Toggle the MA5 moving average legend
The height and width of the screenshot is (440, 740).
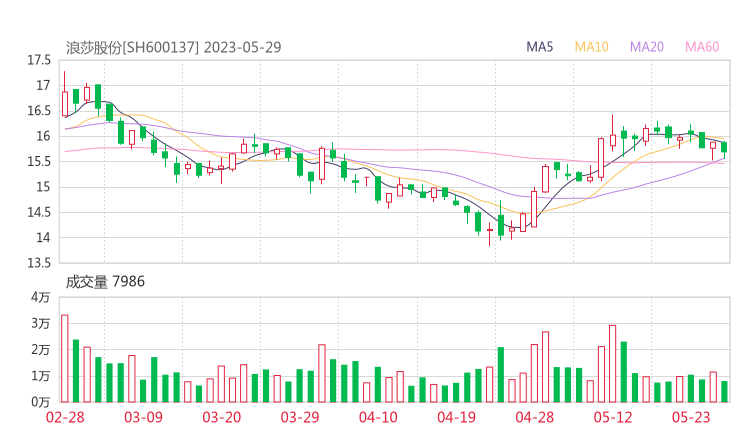tap(539, 47)
